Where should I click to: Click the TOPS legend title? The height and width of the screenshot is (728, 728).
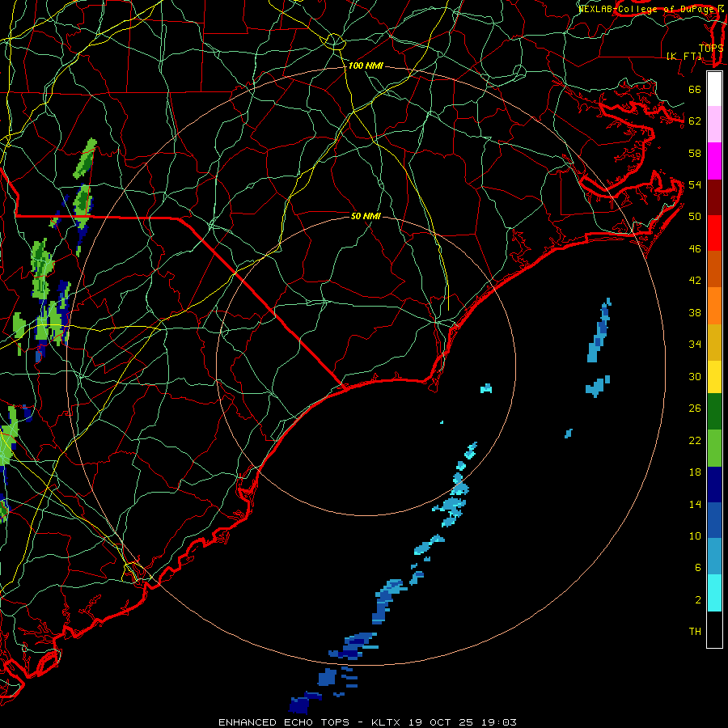(711, 49)
